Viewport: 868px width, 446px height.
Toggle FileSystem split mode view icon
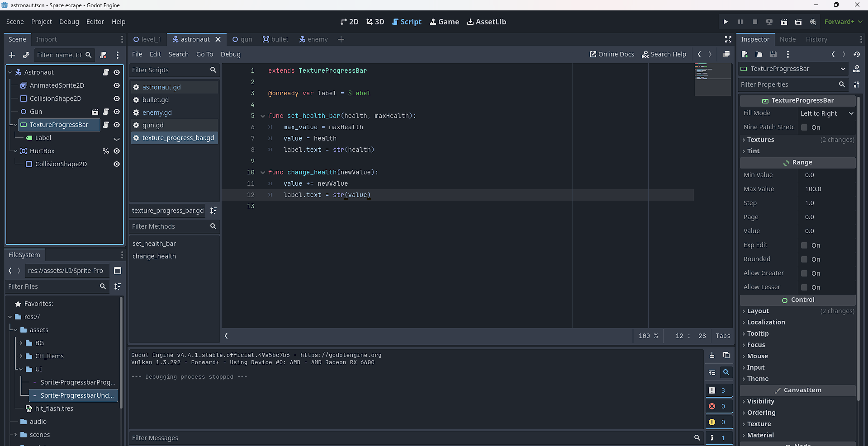tap(118, 271)
